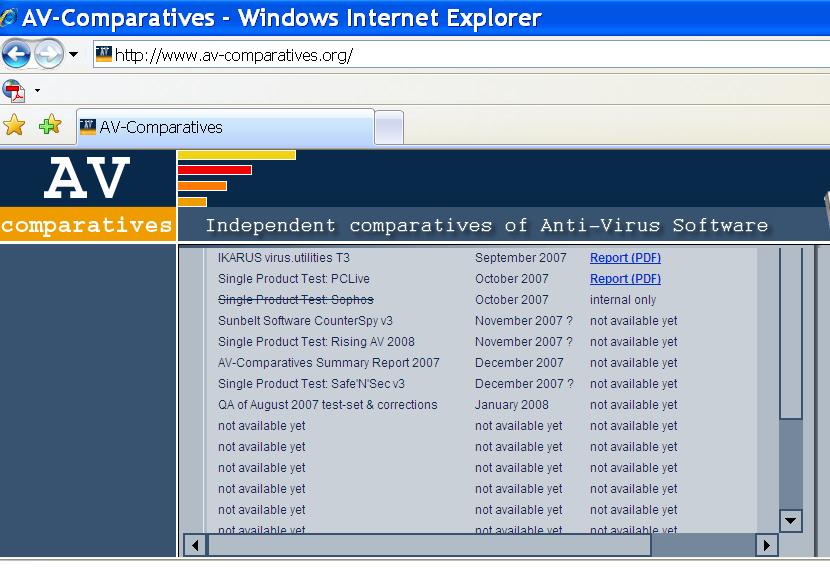Click the 'internal only' status text

623,300
